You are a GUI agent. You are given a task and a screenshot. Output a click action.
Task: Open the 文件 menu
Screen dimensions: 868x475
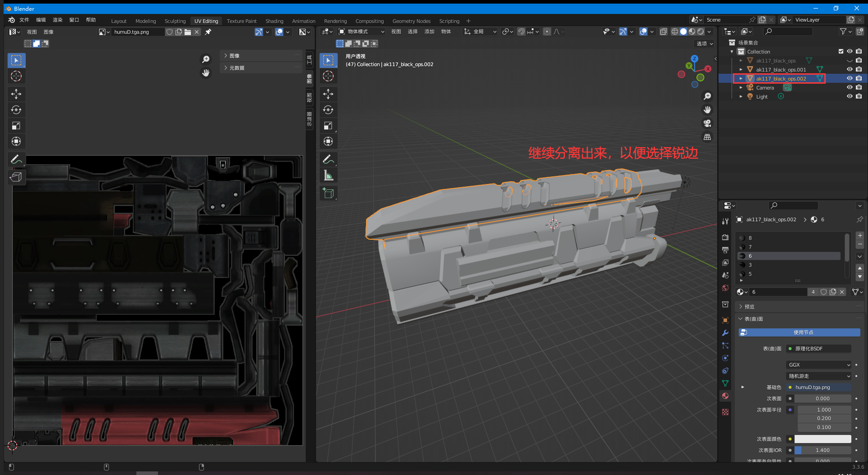(24, 20)
